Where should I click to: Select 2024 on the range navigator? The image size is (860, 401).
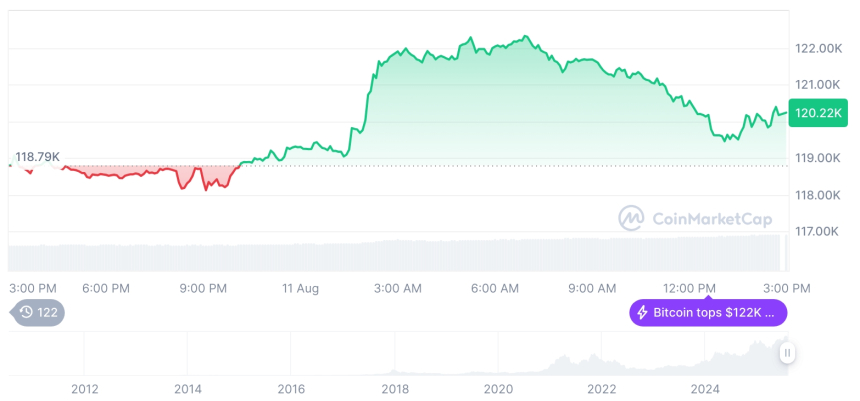[x=705, y=389]
